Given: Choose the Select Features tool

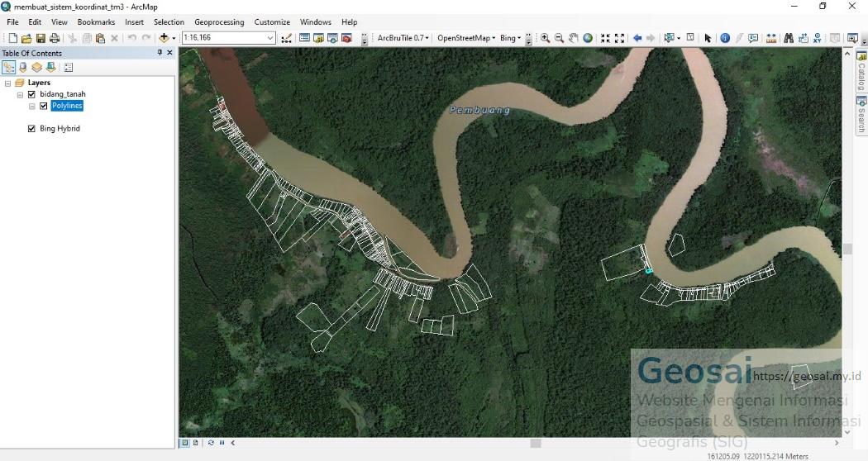Looking at the screenshot, I should 669,38.
